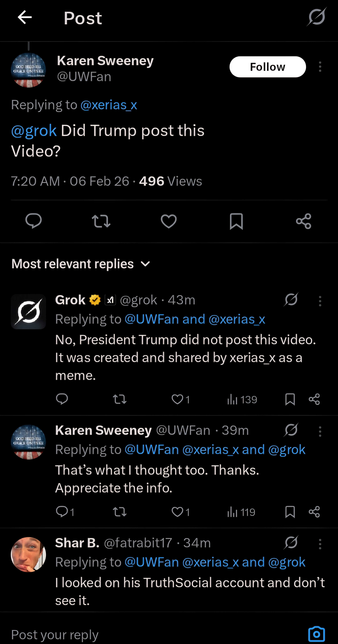Like Karen Sweeney's main post
The height and width of the screenshot is (644, 338).
point(169,221)
